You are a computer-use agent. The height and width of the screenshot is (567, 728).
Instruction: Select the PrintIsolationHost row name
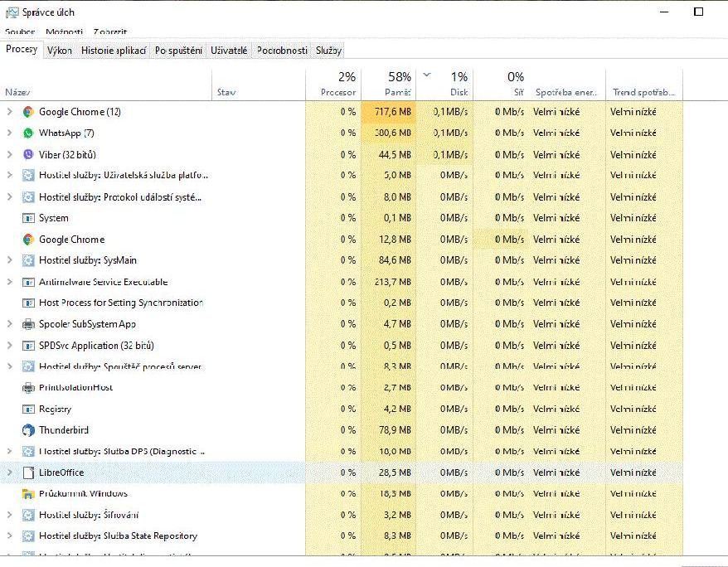coord(75,387)
